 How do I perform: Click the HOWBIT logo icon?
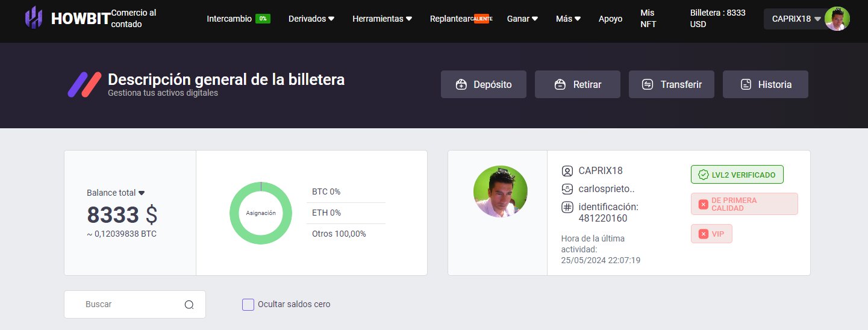(x=34, y=18)
